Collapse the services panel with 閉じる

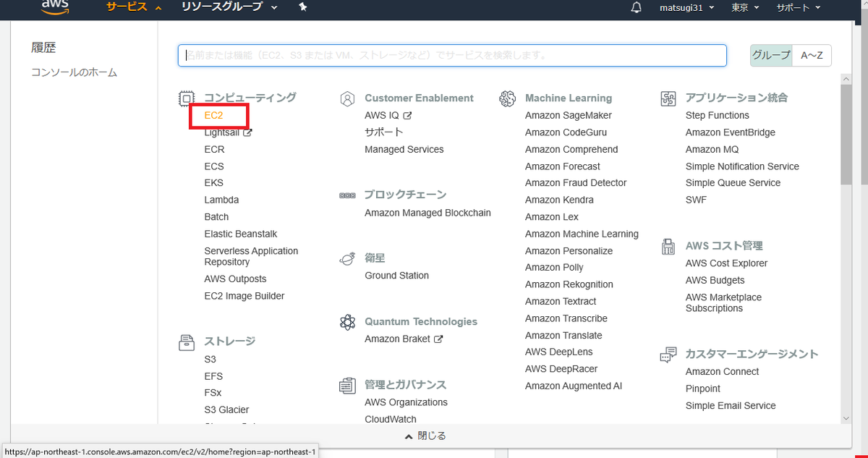click(426, 436)
